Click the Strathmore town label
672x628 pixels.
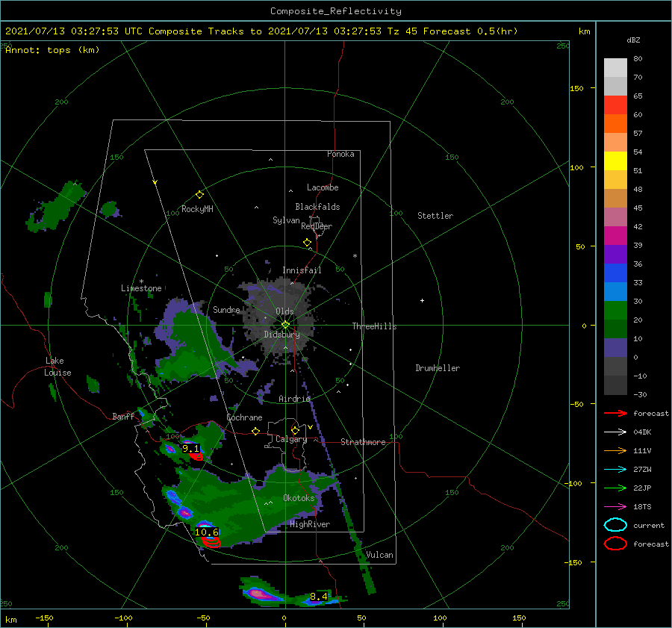pos(363,442)
